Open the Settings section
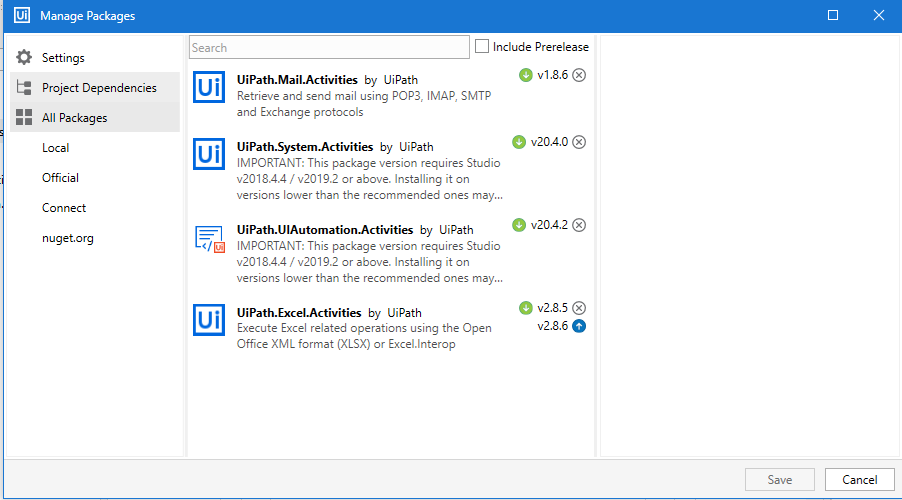 pos(95,58)
